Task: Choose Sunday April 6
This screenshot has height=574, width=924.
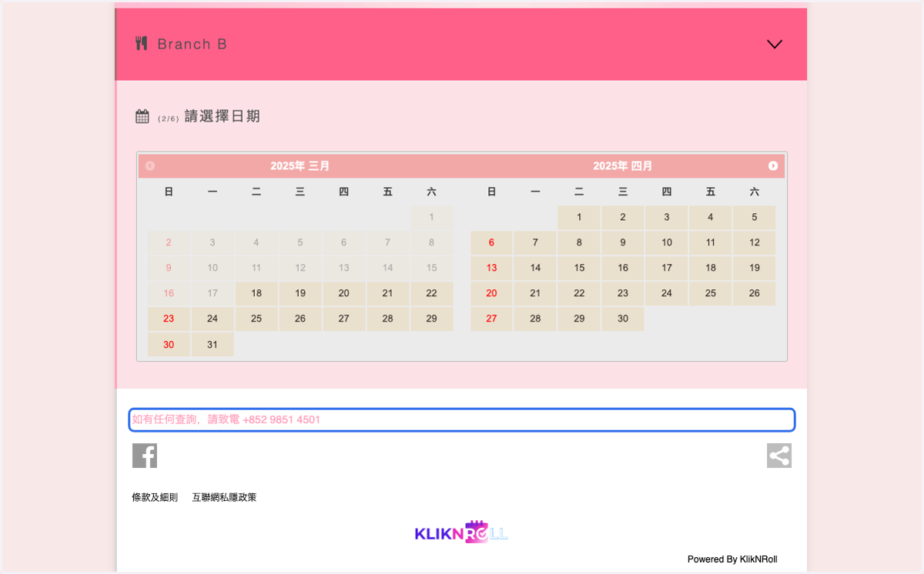Action: 491,242
